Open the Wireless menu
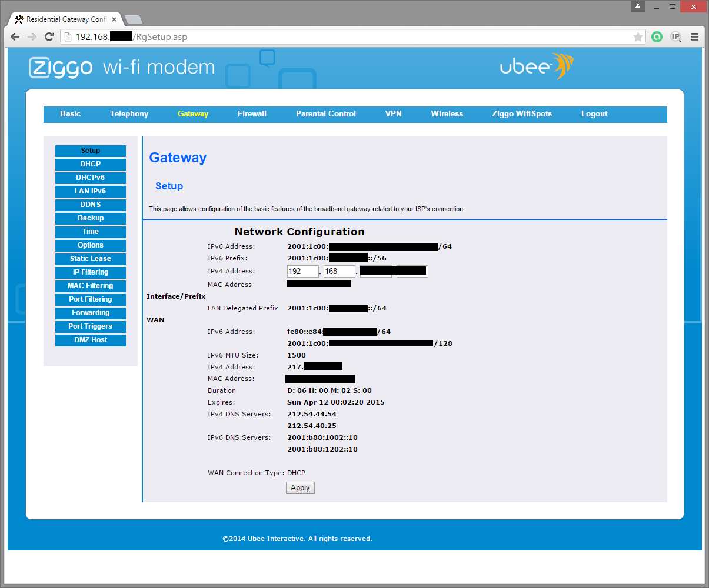This screenshot has height=588, width=709. coord(447,114)
